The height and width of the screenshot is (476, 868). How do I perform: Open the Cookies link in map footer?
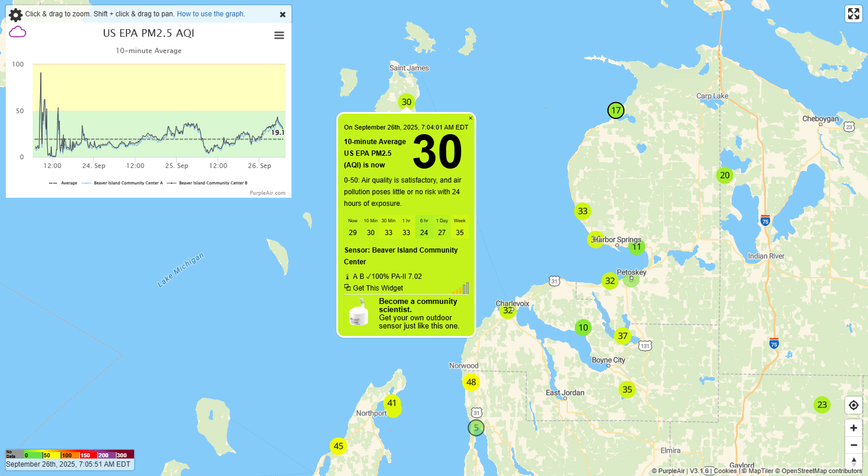click(x=725, y=471)
